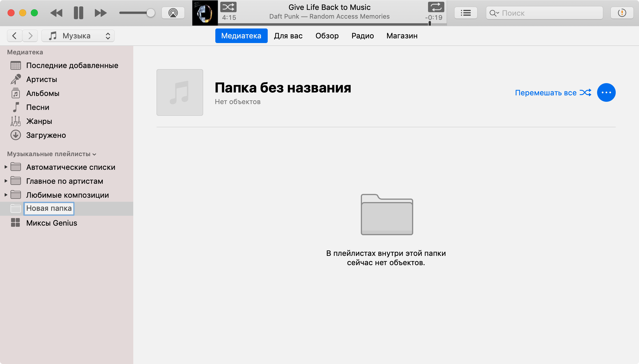The image size is (639, 364).
Task: Expand the Любимые композиции folder triangle
Action: click(6, 195)
